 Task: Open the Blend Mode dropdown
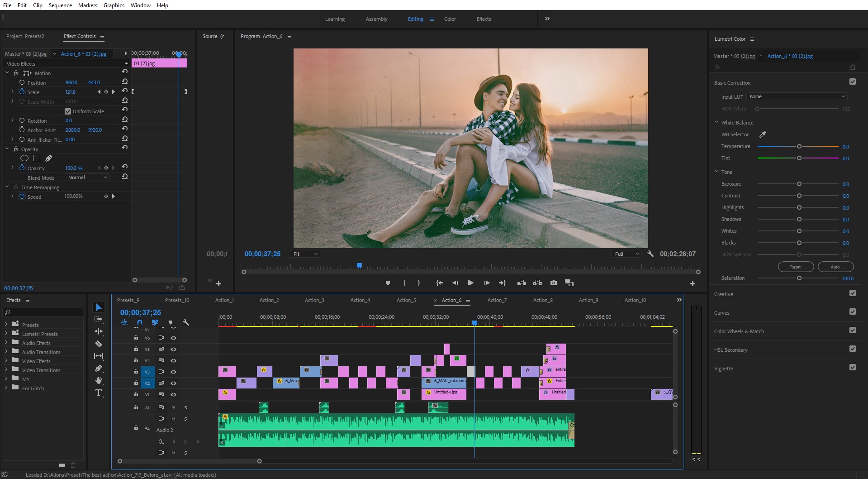click(x=87, y=177)
